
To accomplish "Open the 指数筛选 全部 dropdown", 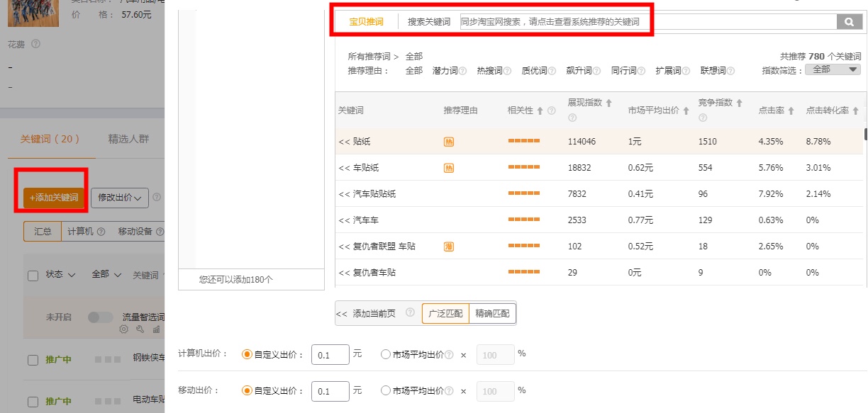I will pos(833,68).
